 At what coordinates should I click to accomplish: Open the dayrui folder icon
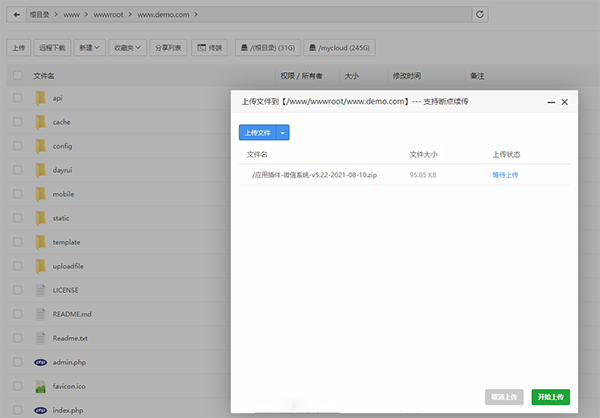tap(41, 170)
